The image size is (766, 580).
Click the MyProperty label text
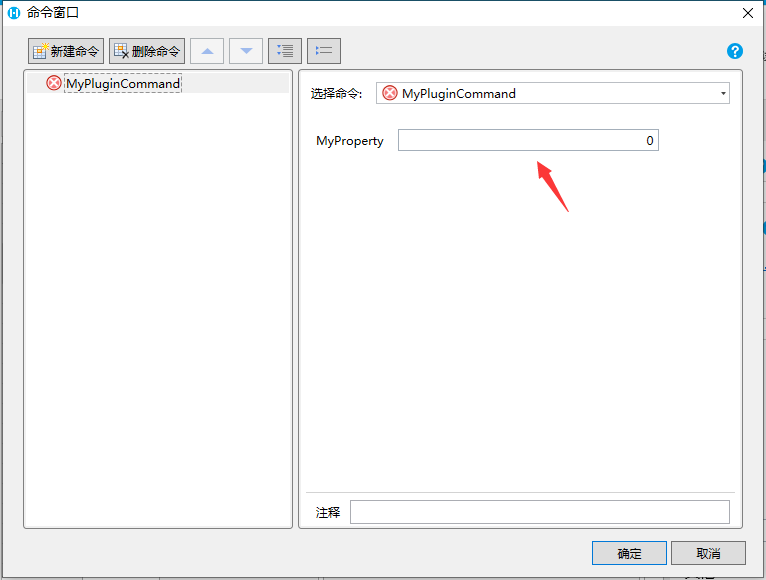[350, 141]
